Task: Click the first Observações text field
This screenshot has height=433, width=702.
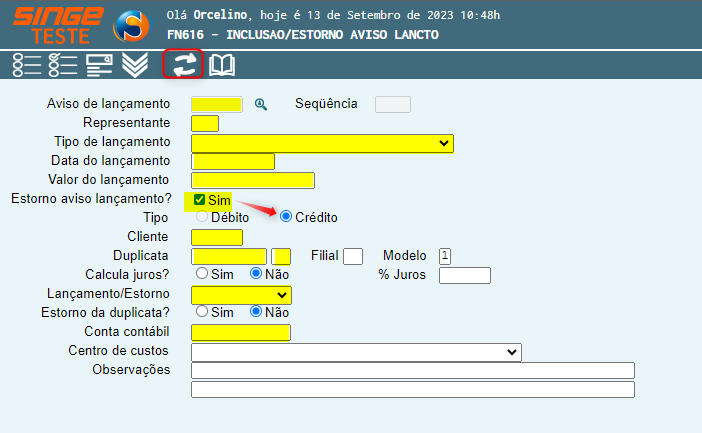Action: point(413,370)
